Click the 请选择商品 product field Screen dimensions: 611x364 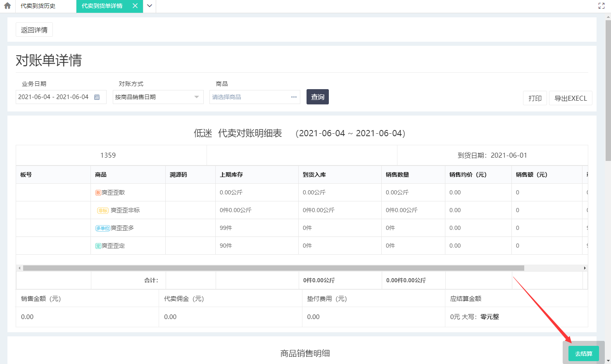click(255, 97)
